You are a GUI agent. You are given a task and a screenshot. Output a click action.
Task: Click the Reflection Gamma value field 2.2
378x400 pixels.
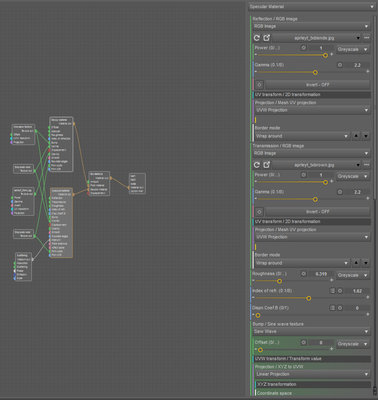[357, 65]
